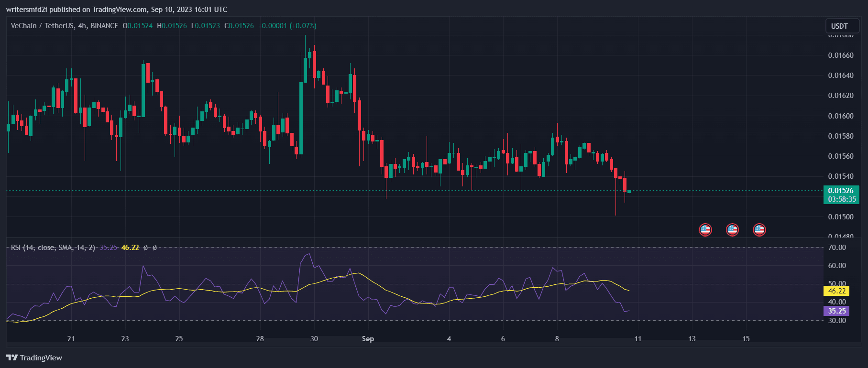Click the Sep label on time axis
Screen dimensions: 868x368
point(368,339)
